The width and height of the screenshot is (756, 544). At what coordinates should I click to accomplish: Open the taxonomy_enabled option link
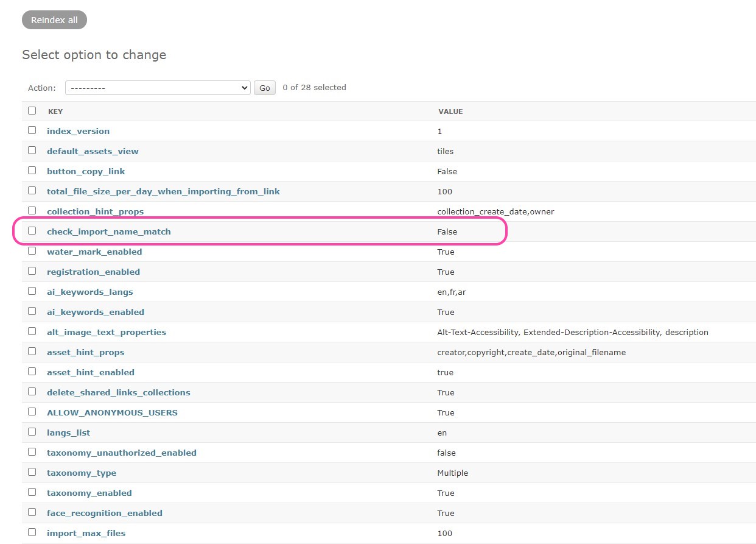[89, 493]
